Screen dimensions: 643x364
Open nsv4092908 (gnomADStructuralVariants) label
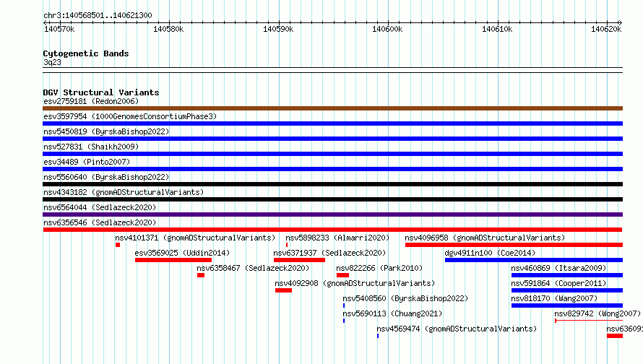pos(355,283)
